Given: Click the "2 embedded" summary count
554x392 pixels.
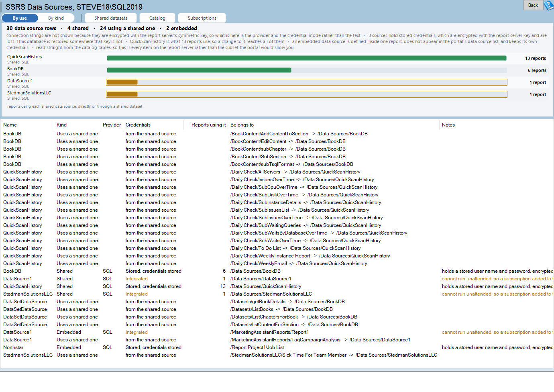Looking at the screenshot, I should [181, 29].
